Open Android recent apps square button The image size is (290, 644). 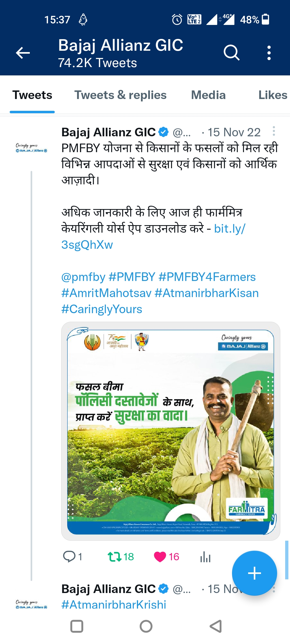[77, 627]
